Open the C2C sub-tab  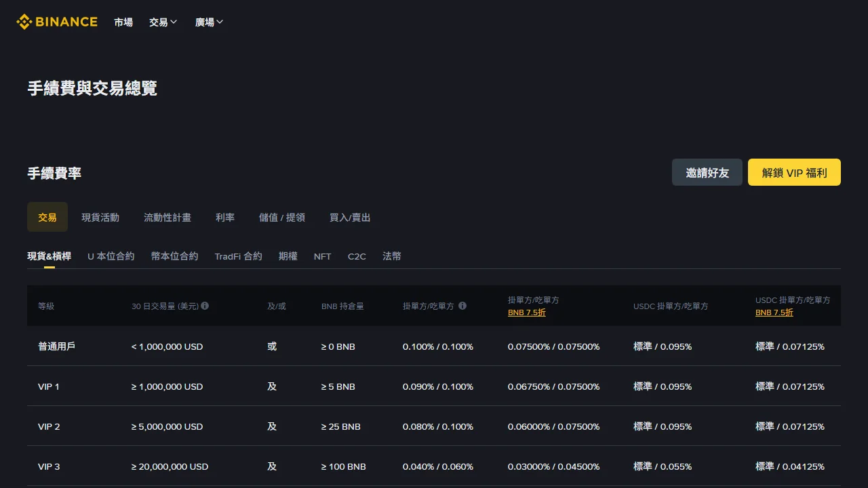pyautogui.click(x=357, y=256)
